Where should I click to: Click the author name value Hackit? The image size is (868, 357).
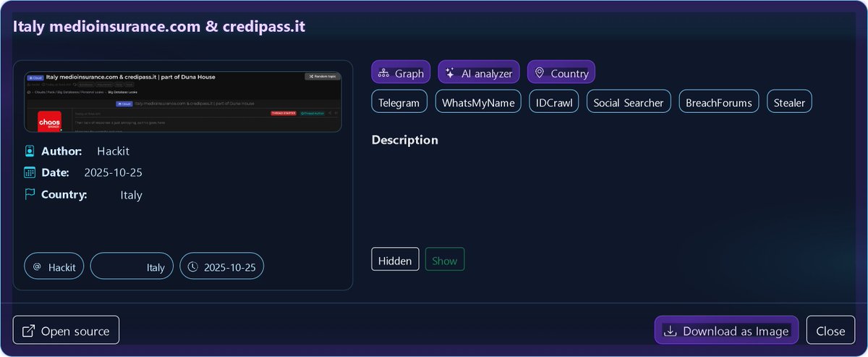click(x=113, y=151)
